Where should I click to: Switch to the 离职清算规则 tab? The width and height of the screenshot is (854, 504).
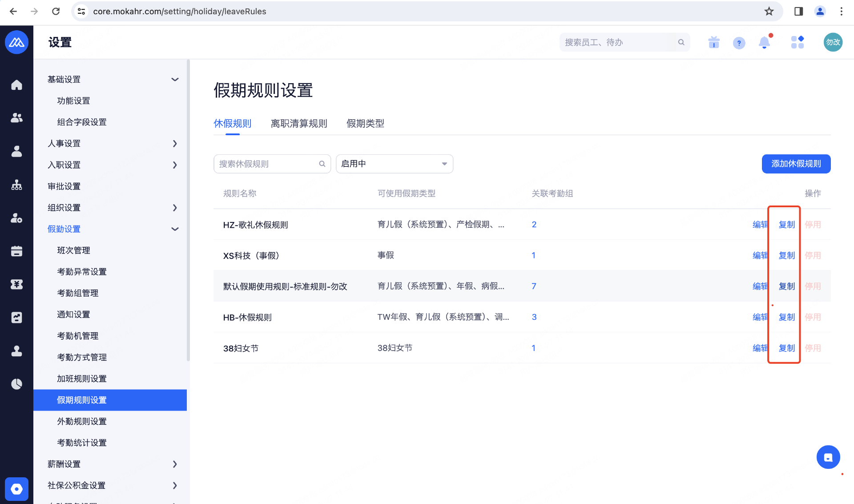(299, 123)
